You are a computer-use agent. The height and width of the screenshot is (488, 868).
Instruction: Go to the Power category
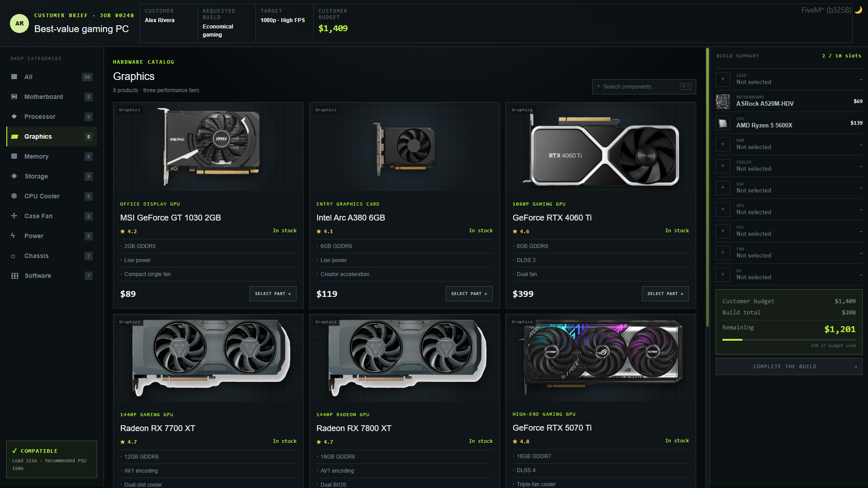(x=52, y=236)
